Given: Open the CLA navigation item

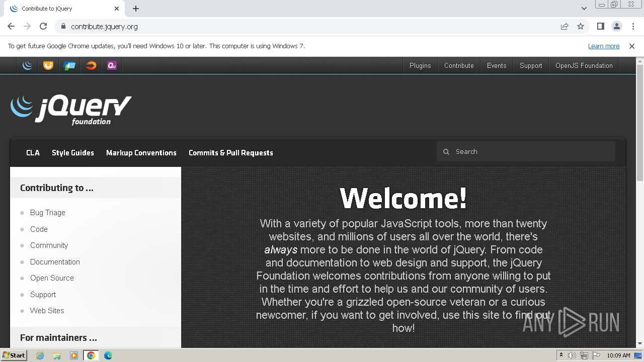Looking at the screenshot, I should click(33, 153).
